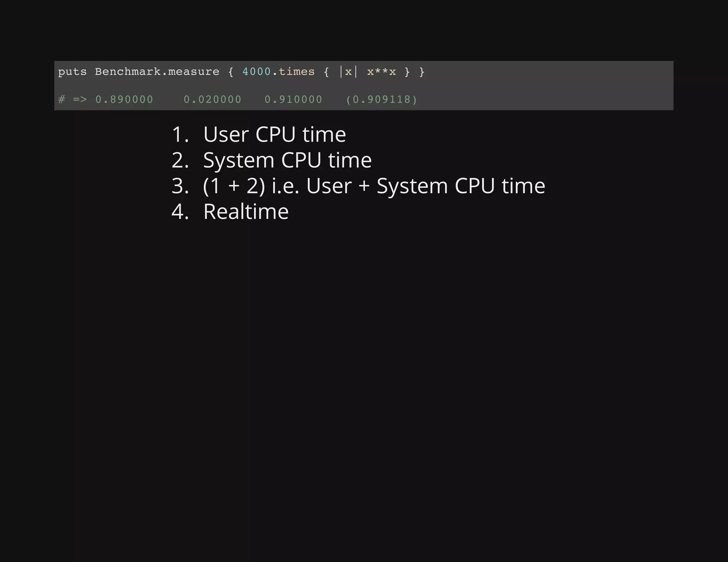Select the '4000' number in code
728x562 pixels.
click(257, 72)
